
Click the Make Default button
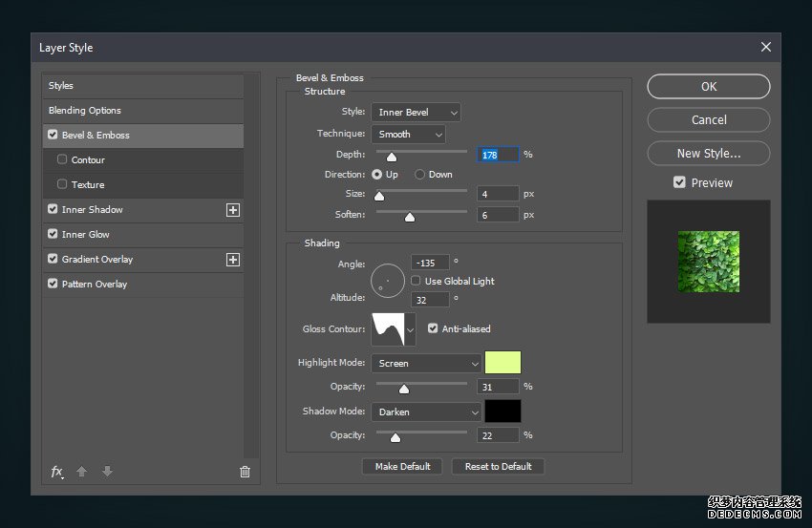point(402,466)
